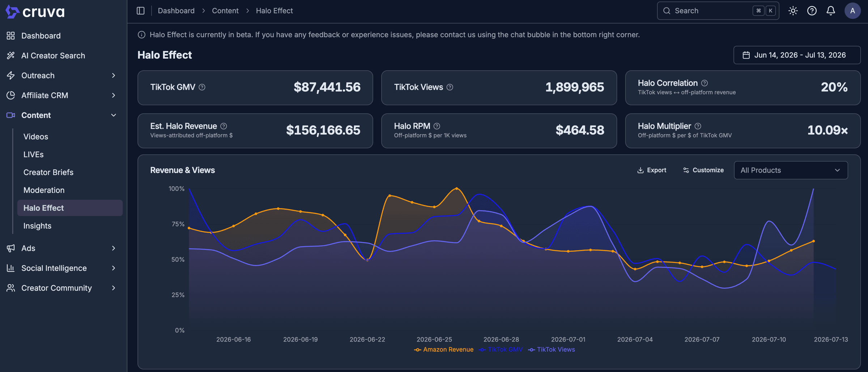Viewport: 868px width, 372px height.
Task: Click the Revenue & Views chart title
Action: click(x=182, y=170)
